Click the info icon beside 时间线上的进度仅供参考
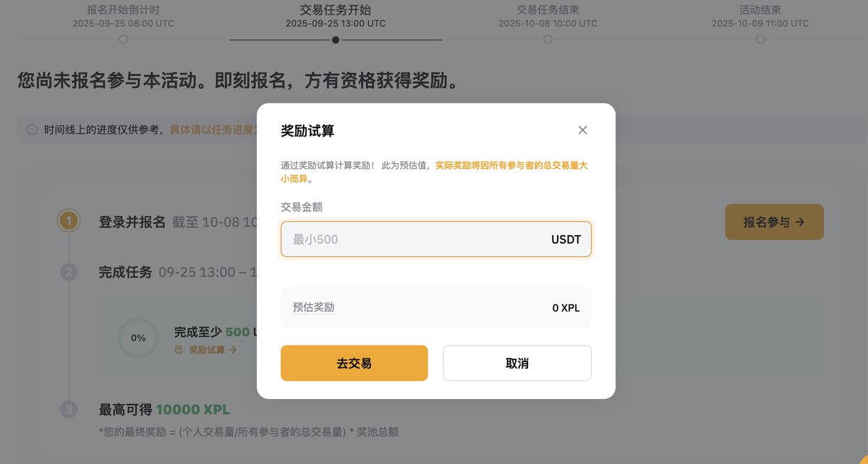Image resolution: width=868 pixels, height=464 pixels. click(x=32, y=130)
